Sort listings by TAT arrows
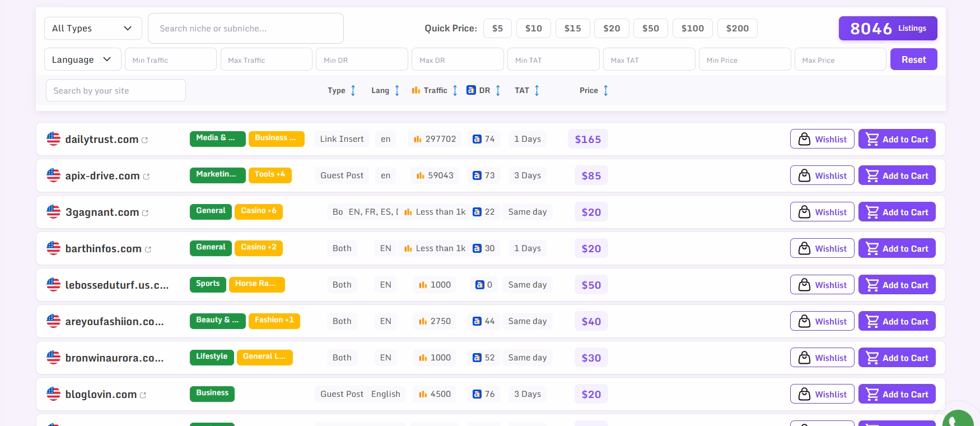 click(x=536, y=90)
